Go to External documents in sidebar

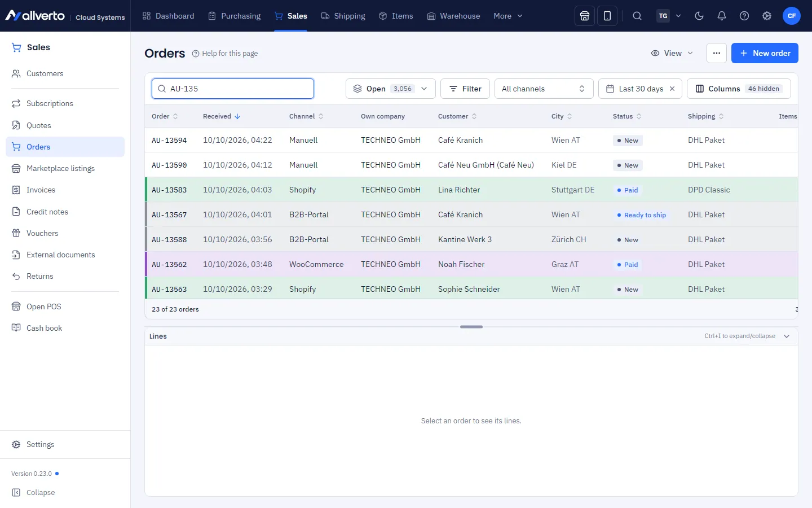(65, 255)
